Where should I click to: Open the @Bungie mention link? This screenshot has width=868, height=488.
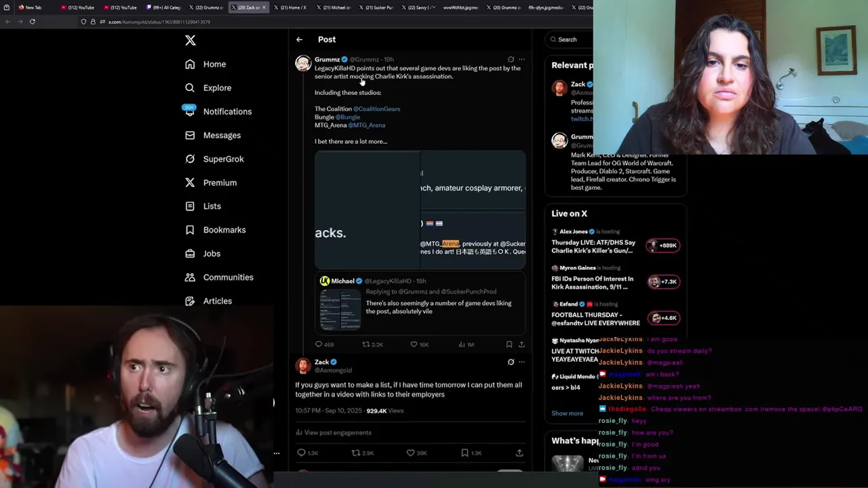[347, 117]
